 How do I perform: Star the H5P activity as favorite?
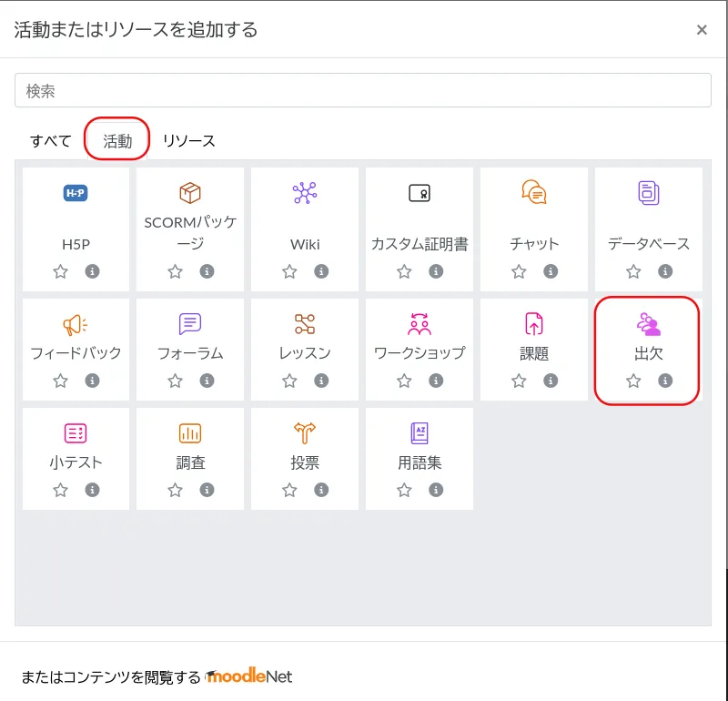60,271
